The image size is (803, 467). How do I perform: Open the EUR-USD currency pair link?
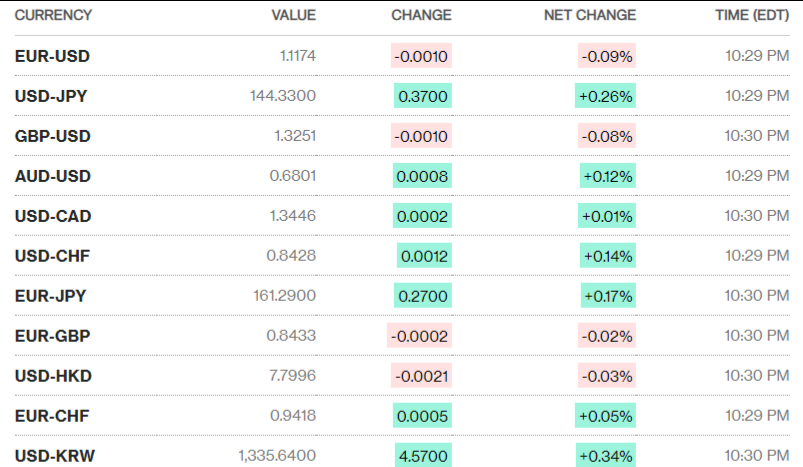tap(52, 56)
